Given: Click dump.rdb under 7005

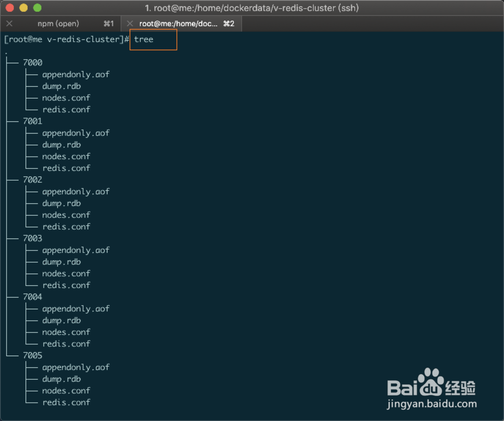Looking at the screenshot, I should click(x=61, y=379).
